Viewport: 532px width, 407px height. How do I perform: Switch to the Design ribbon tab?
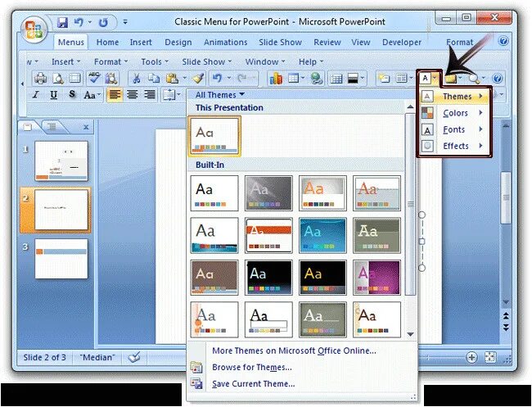(178, 43)
